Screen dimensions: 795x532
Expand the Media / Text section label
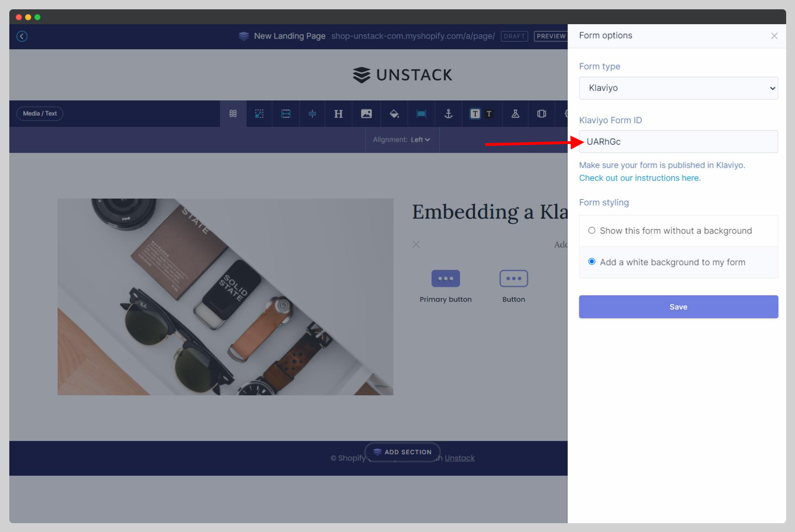40,113
